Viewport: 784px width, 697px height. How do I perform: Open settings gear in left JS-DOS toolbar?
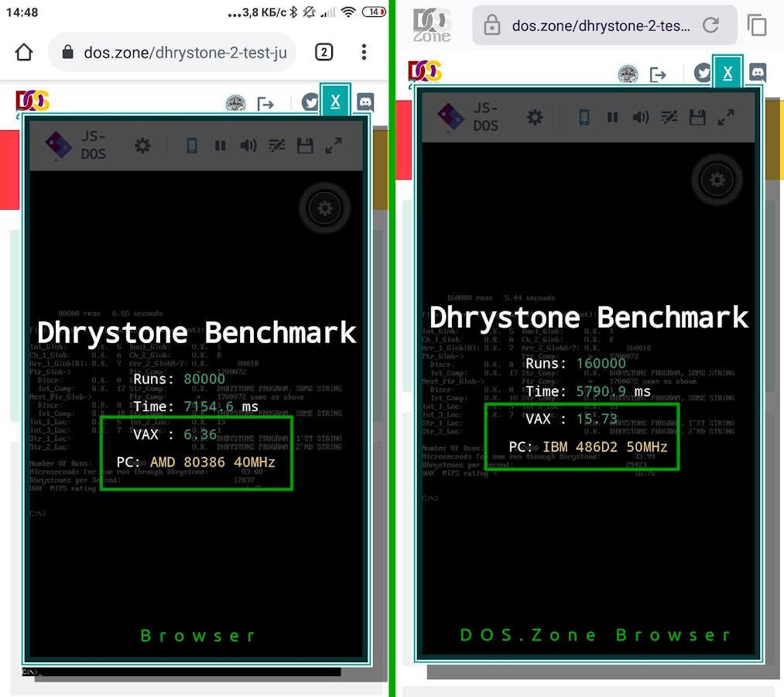(x=142, y=146)
